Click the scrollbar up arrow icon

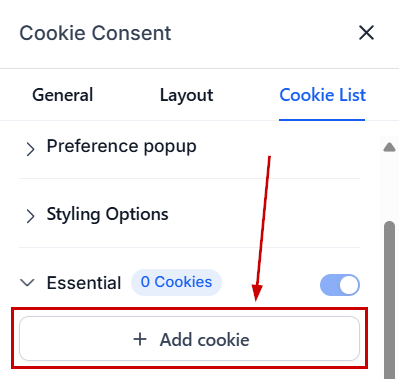389,147
